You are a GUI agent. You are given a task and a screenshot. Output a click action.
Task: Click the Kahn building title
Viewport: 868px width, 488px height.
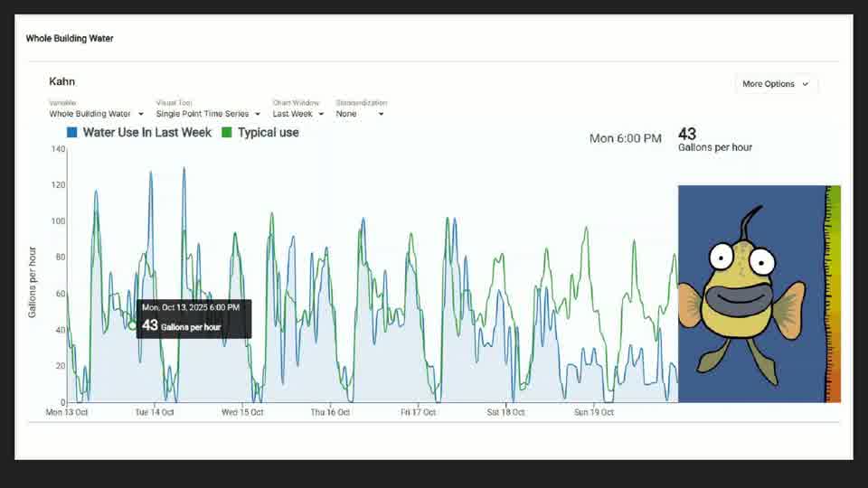[62, 81]
